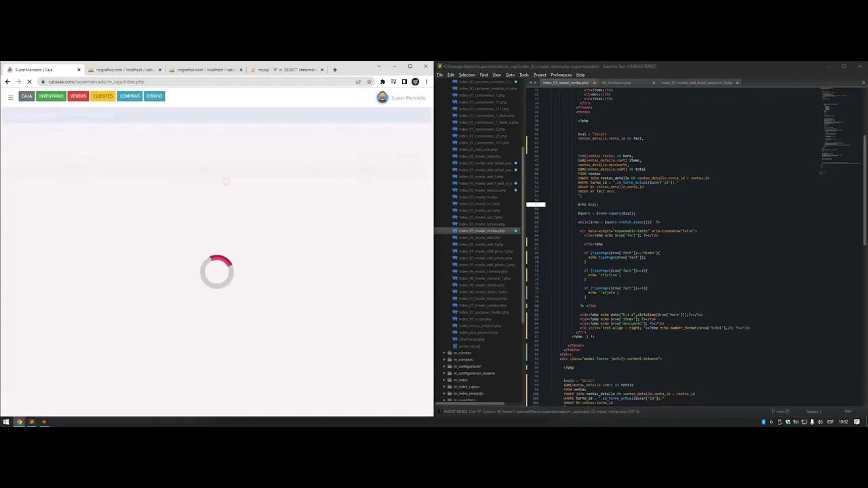Click the CAJA button
Viewport: 868px width, 488px height.
coord(26,96)
